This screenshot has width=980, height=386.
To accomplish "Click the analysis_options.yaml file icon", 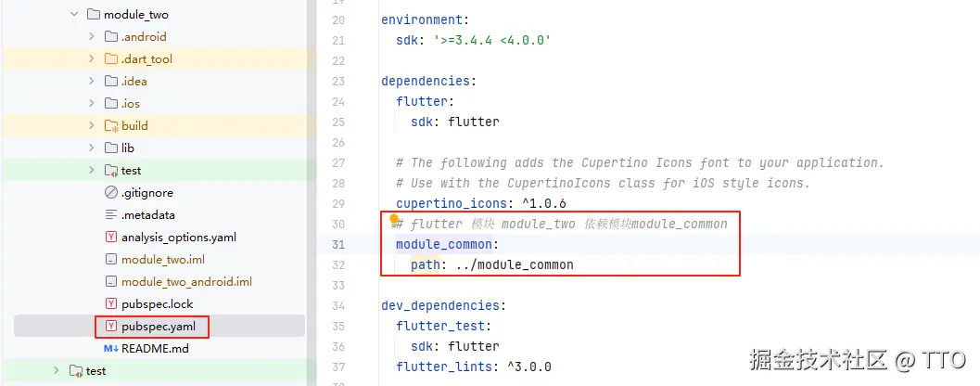I will tap(111, 238).
